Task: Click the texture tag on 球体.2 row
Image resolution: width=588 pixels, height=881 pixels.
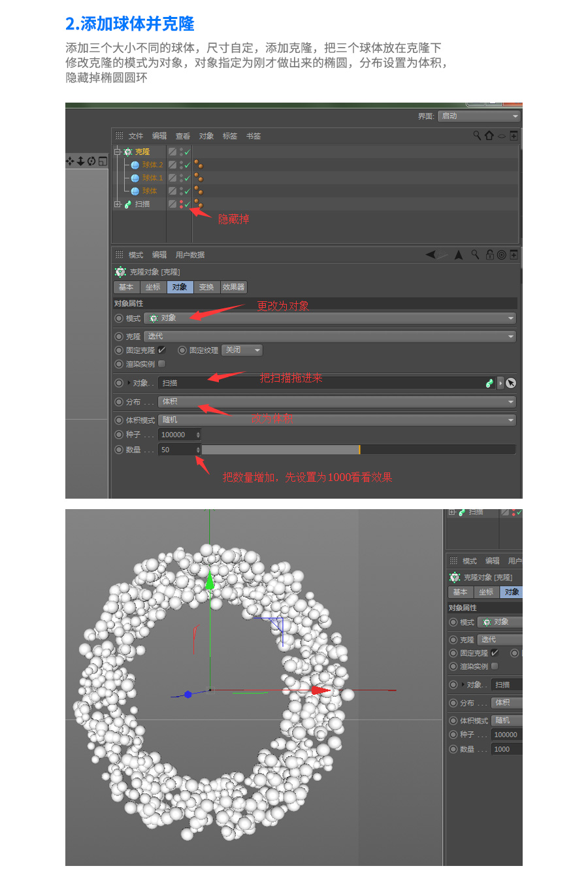Action: (198, 165)
